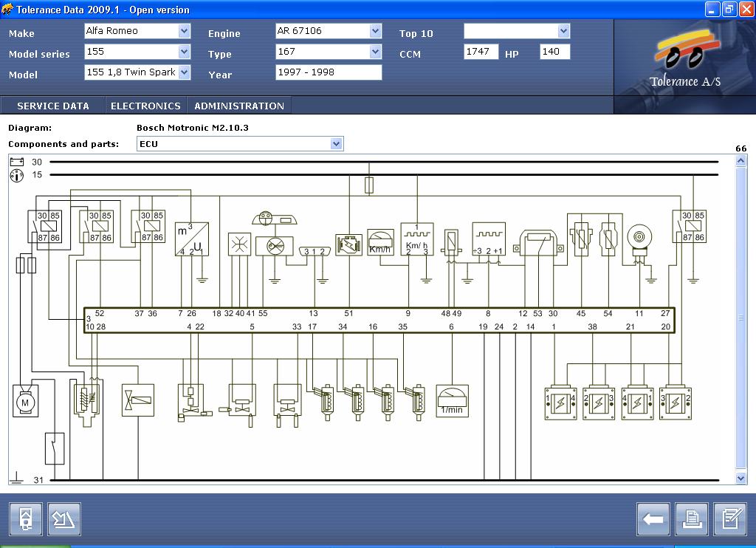Restore down the Tolerance Data window
The image size is (756, 548).
(x=729, y=9)
